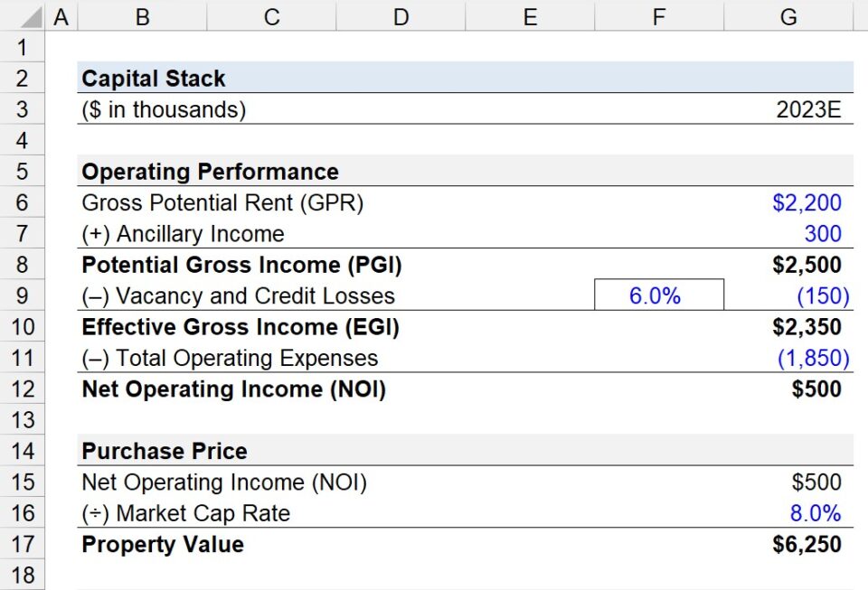Viewport: 868px width, 590px height.
Task: Click the Select All corner button
Action: click(22, 15)
